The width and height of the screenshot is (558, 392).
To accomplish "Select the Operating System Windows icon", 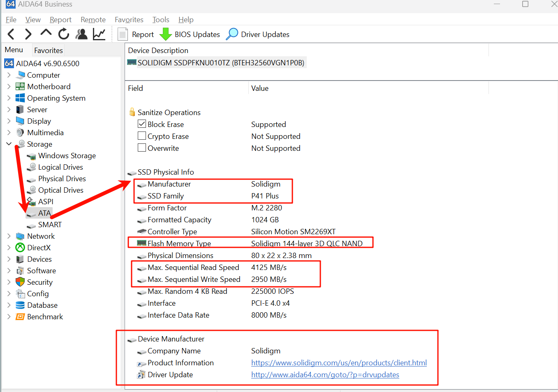I will pyautogui.click(x=20, y=98).
